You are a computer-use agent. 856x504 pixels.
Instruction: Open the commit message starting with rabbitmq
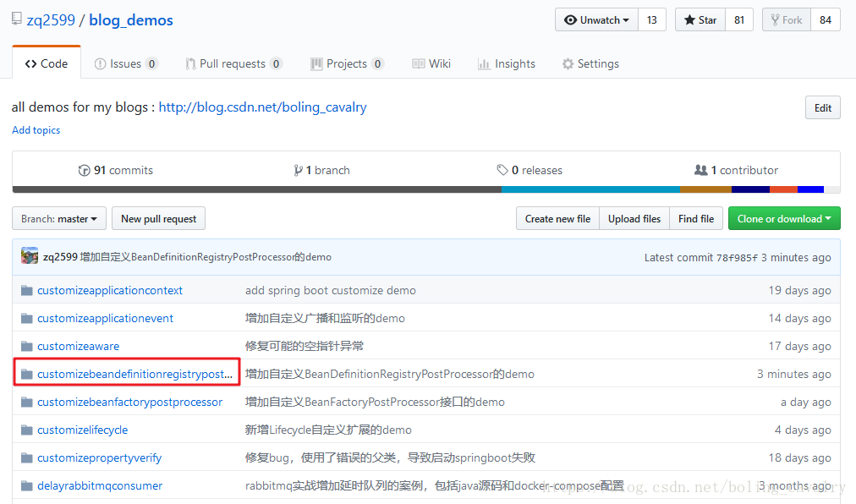point(434,485)
